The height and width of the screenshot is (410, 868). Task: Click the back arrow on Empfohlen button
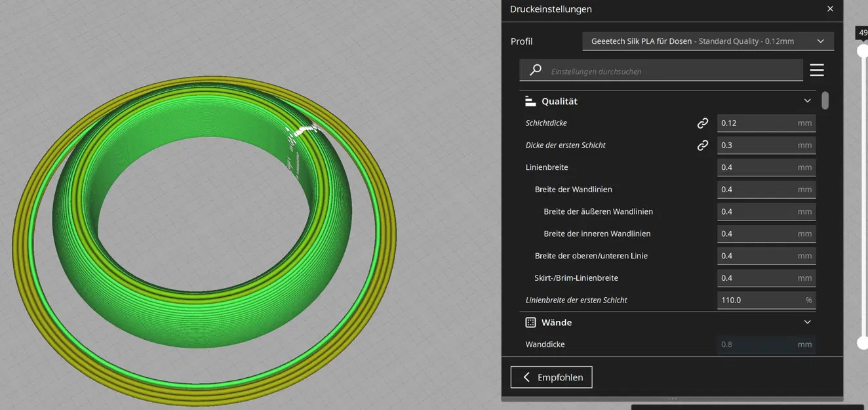526,377
